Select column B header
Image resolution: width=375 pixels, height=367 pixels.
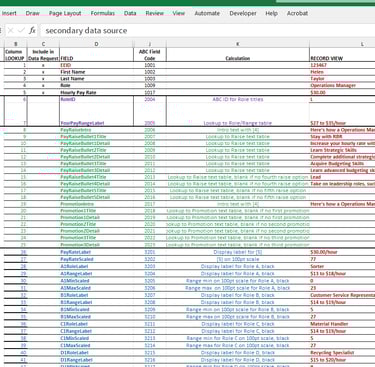[15, 44]
